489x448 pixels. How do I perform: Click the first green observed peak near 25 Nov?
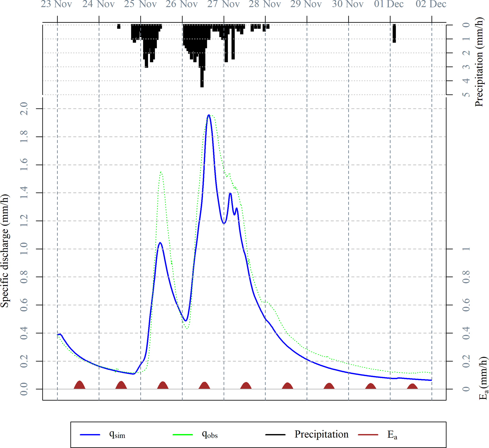[x=161, y=172]
